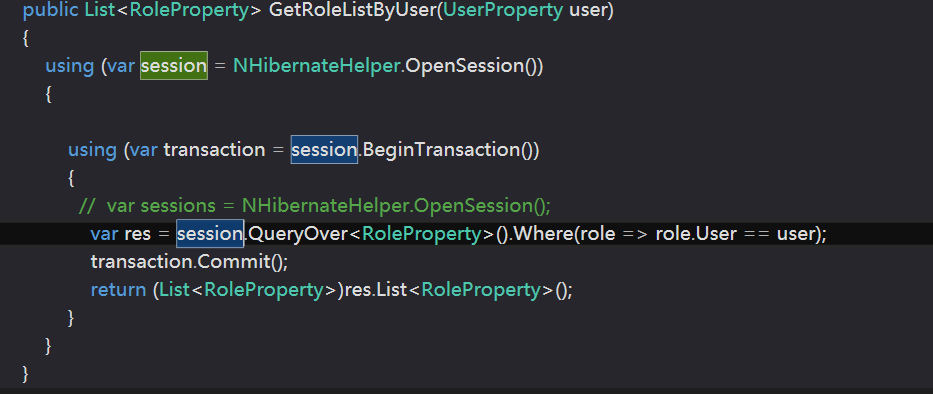This screenshot has height=394, width=933.
Task: Click the transaction variable declaration
Action: [x=214, y=149]
